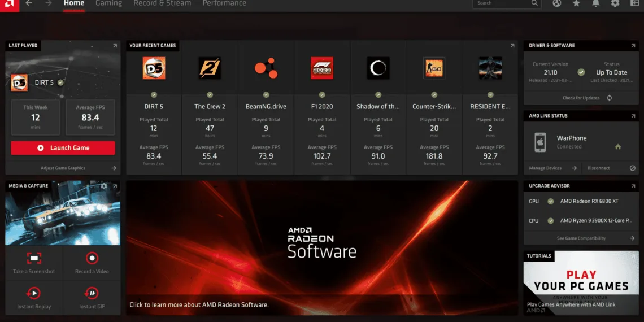Click the This Week 12 mins tile

click(36, 118)
